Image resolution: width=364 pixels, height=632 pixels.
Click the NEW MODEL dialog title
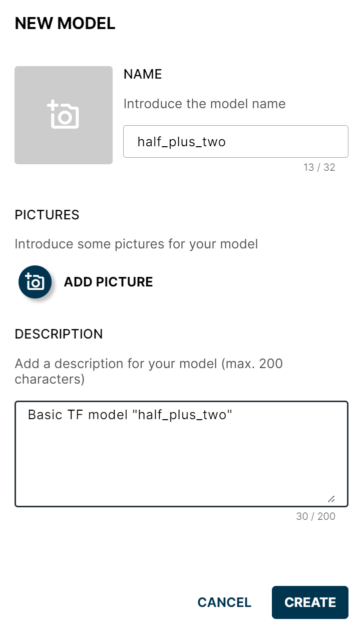[x=65, y=23]
